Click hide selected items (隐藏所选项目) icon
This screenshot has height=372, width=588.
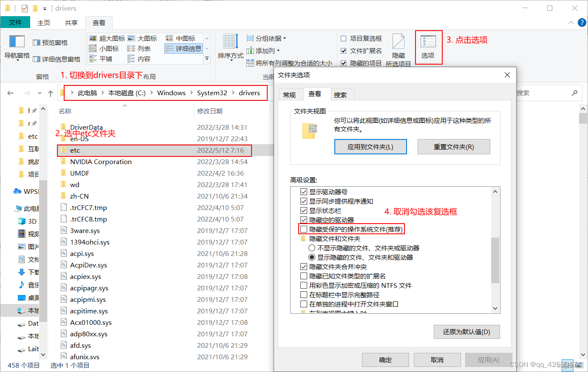(x=399, y=42)
